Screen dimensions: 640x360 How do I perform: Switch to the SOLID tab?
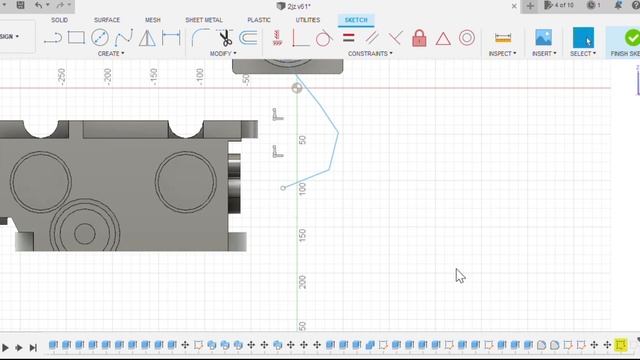click(60, 20)
